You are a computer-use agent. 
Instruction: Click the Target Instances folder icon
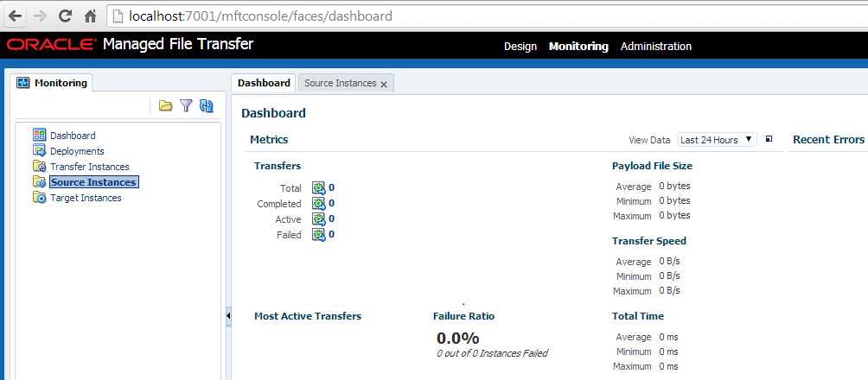pyautogui.click(x=39, y=197)
